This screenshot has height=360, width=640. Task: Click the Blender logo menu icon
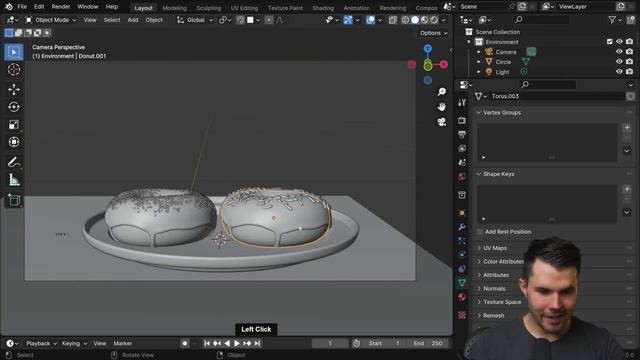pyautogui.click(x=9, y=7)
